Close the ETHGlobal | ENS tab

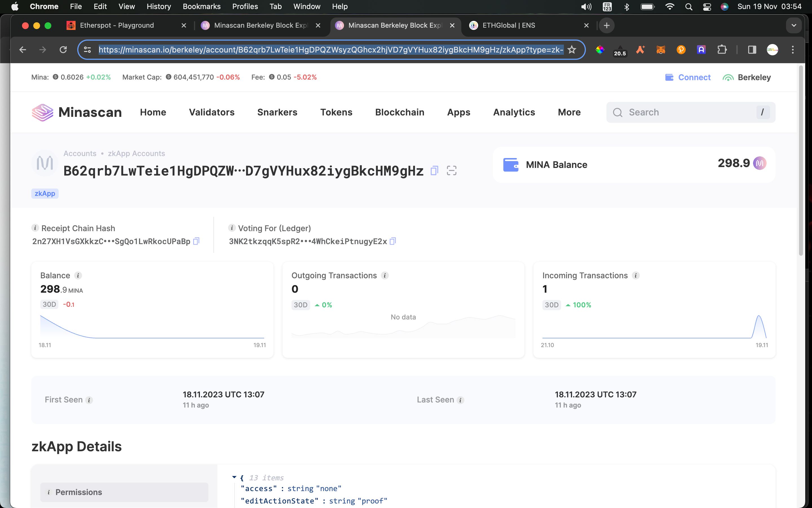click(586, 25)
